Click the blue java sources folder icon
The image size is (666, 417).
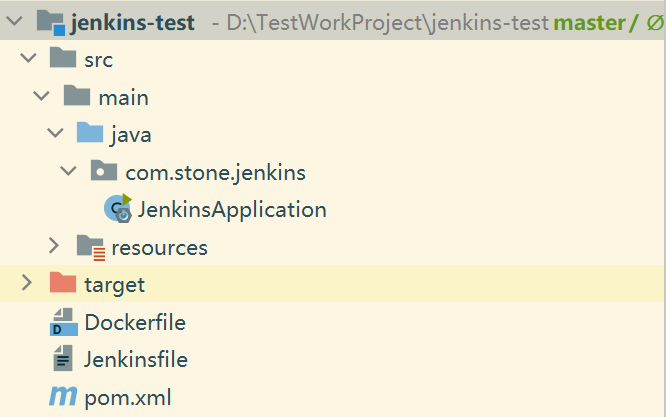click(90, 132)
